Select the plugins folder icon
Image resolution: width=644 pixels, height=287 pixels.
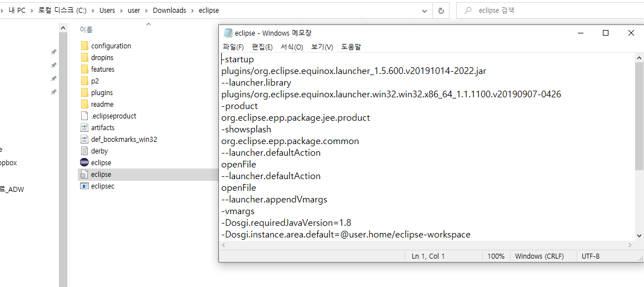(84, 92)
